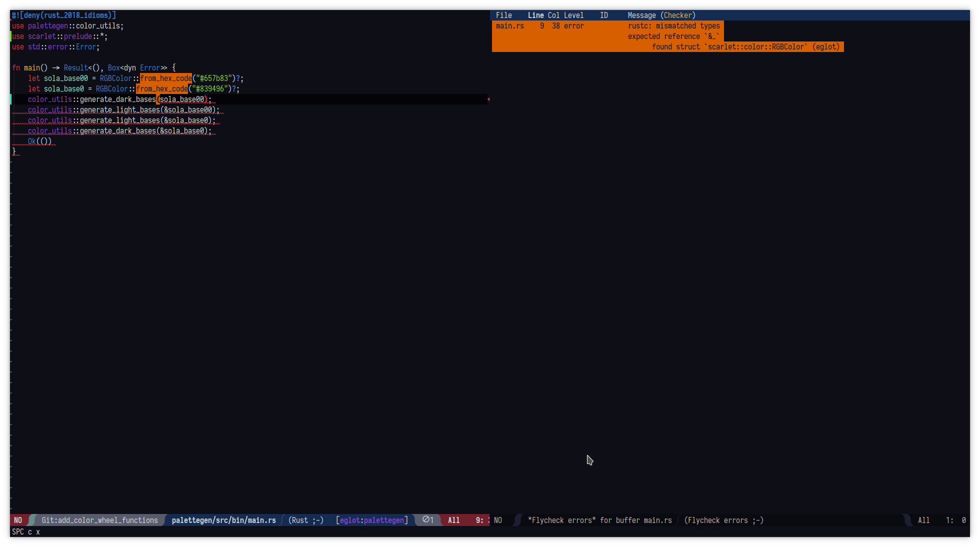Click line number 9 in the error list
The image size is (980, 547).
point(542,26)
